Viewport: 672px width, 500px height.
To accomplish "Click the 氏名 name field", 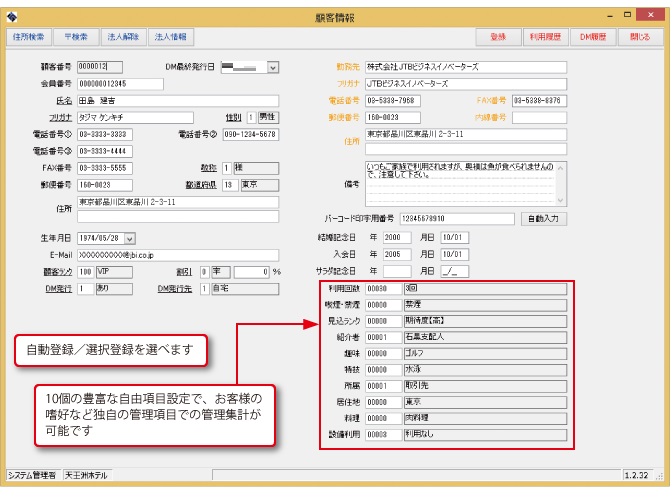I will click(x=178, y=101).
